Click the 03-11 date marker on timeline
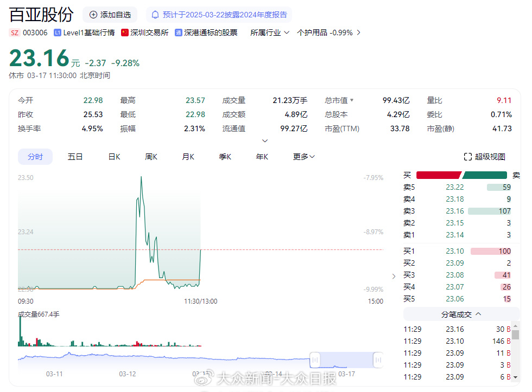Image resolution: width=532 pixels, height=392 pixels. (x=54, y=374)
